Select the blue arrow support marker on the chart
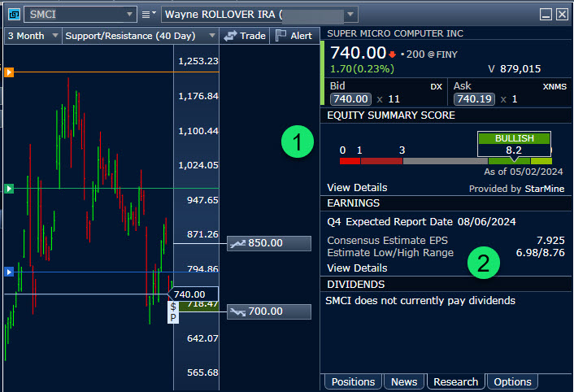This screenshot has width=574, height=392. tap(9, 272)
